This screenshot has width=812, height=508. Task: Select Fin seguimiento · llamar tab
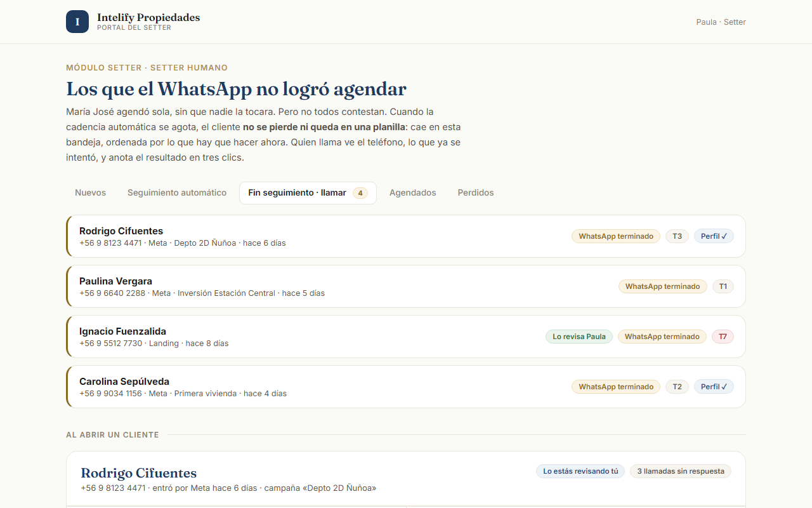coord(308,192)
